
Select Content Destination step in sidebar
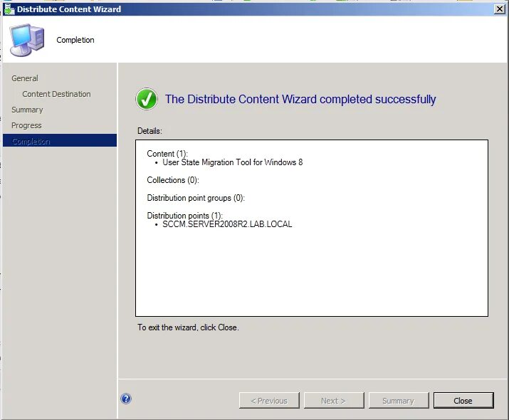click(56, 94)
